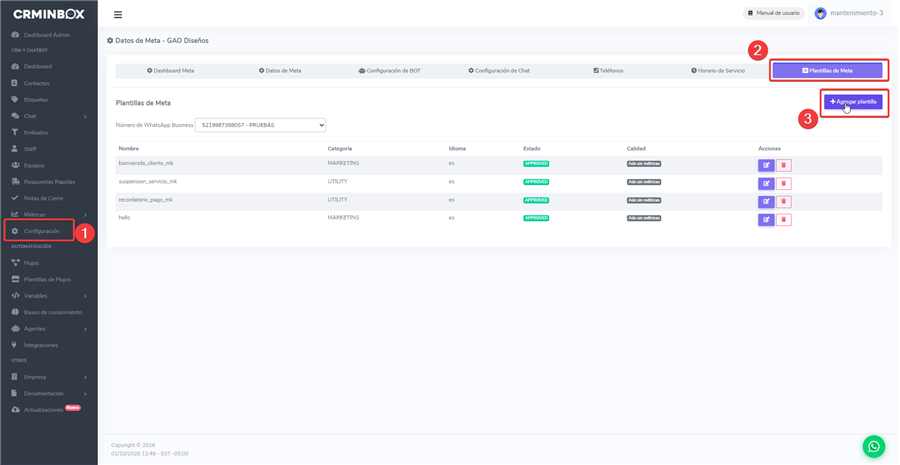Open Contactos in the sidebar
This screenshot has width=900, height=465.
(x=31, y=83)
